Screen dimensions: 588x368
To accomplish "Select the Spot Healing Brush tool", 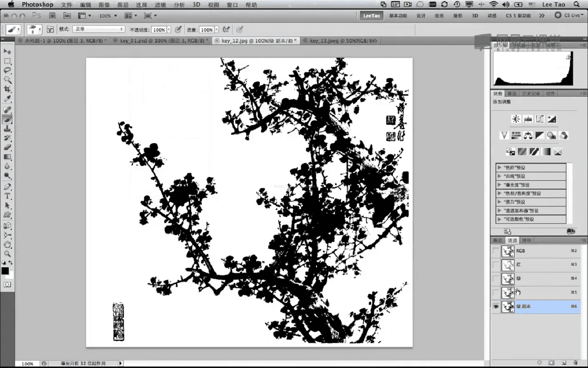I will tap(7, 110).
